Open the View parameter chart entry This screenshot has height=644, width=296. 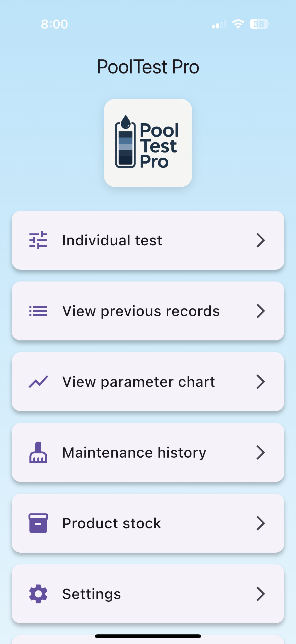(148, 382)
